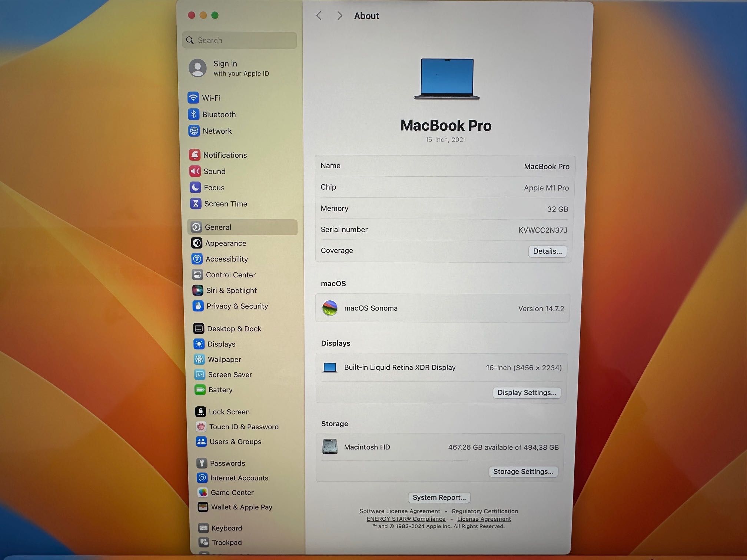747x560 pixels.
Task: Click the macOS Sonoma logo icon
Action: 330,308
